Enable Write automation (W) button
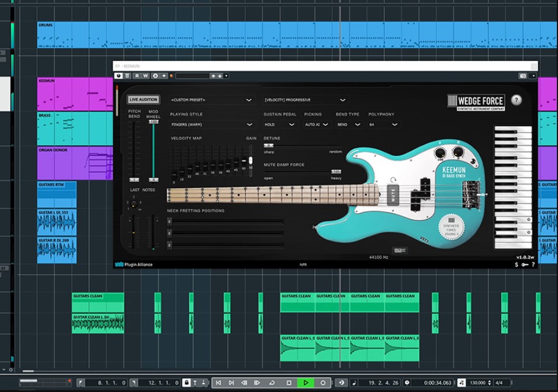 coord(145,76)
